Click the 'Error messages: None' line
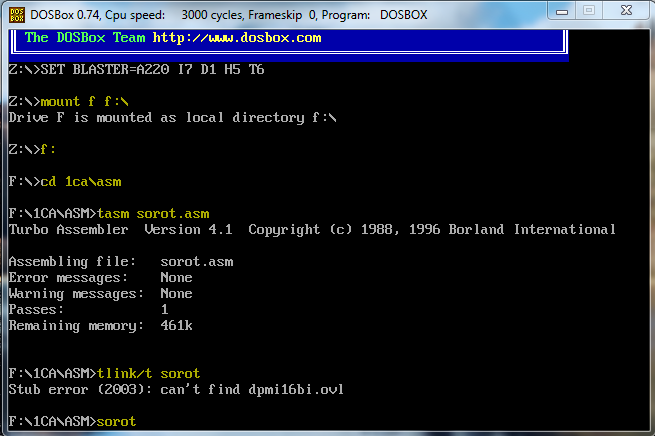The width and height of the screenshot is (655, 436). click(101, 278)
